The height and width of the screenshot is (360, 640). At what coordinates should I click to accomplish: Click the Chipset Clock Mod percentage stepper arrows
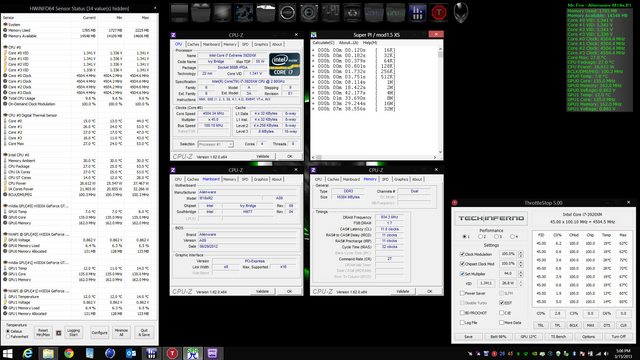click(521, 264)
